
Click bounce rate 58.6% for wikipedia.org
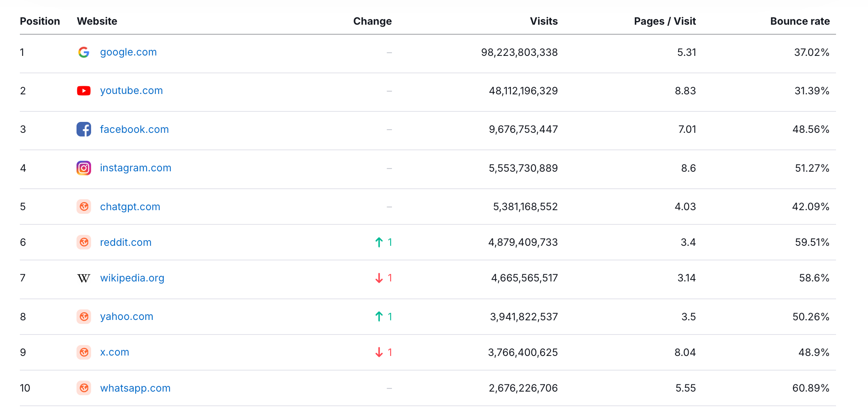[x=814, y=278]
